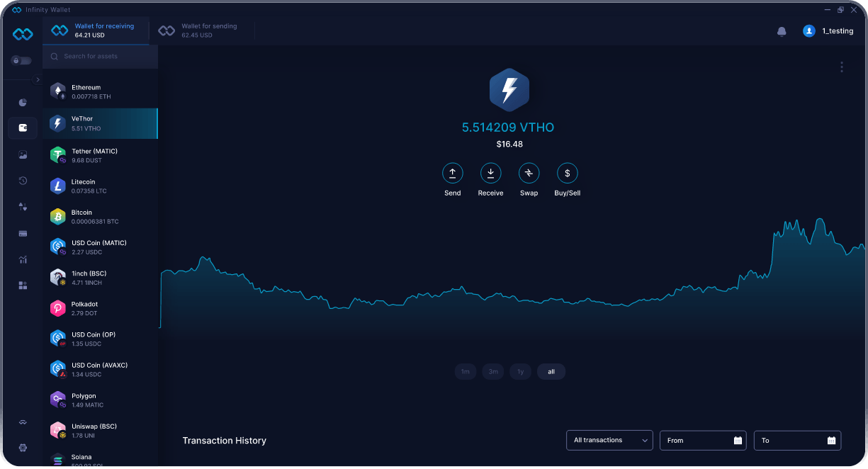The height and width of the screenshot is (469, 868).
Task: Click the $16.48 value text
Action: [x=509, y=144]
